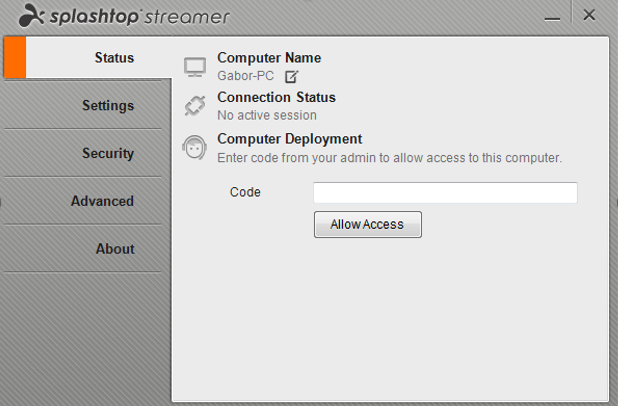Focus the Code input field
The image size is (618, 406).
pyautogui.click(x=445, y=193)
